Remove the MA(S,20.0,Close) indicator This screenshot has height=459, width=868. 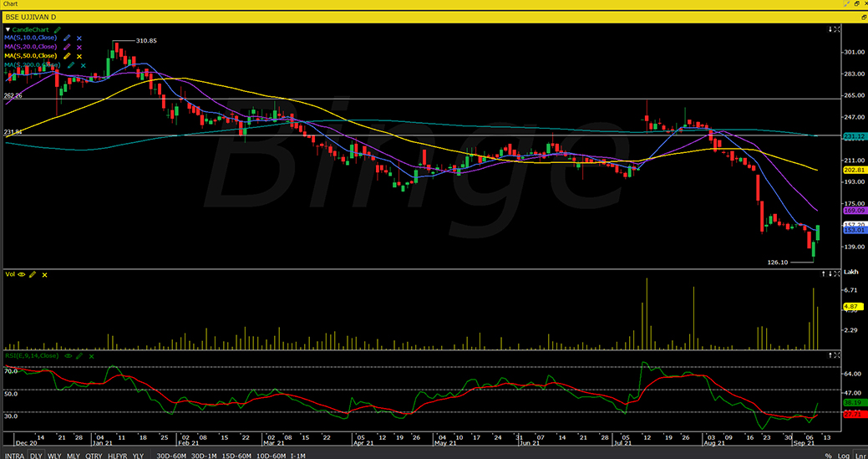coord(79,47)
